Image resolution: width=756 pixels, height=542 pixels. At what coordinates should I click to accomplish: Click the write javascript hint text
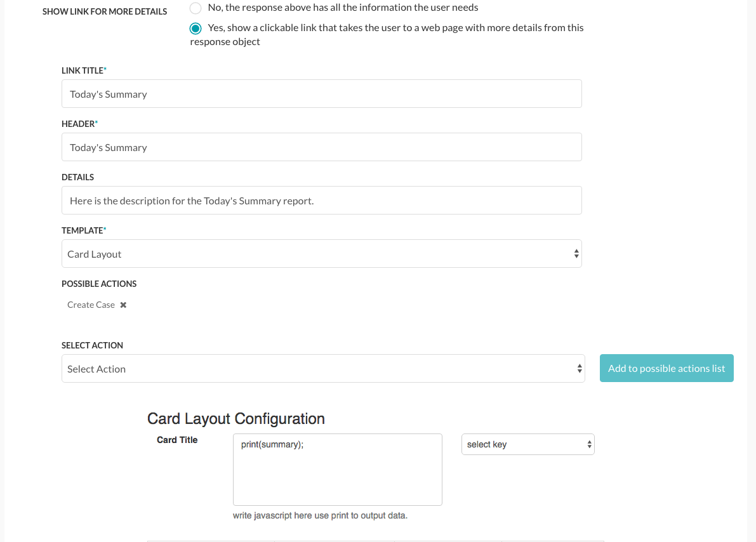320,515
